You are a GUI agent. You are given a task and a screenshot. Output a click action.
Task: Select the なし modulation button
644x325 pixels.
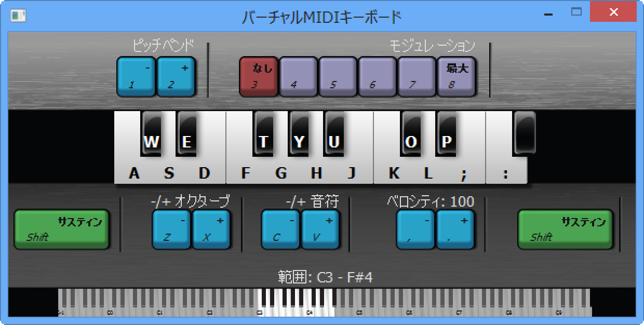259,76
